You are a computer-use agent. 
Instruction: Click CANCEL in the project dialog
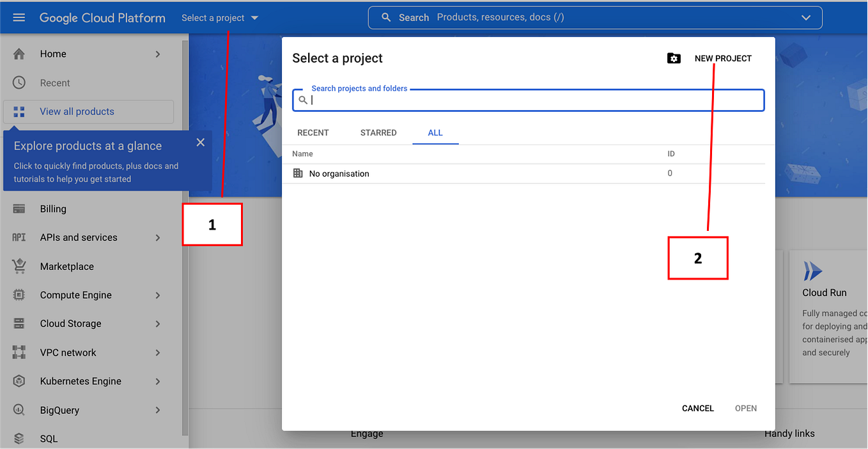pos(697,408)
